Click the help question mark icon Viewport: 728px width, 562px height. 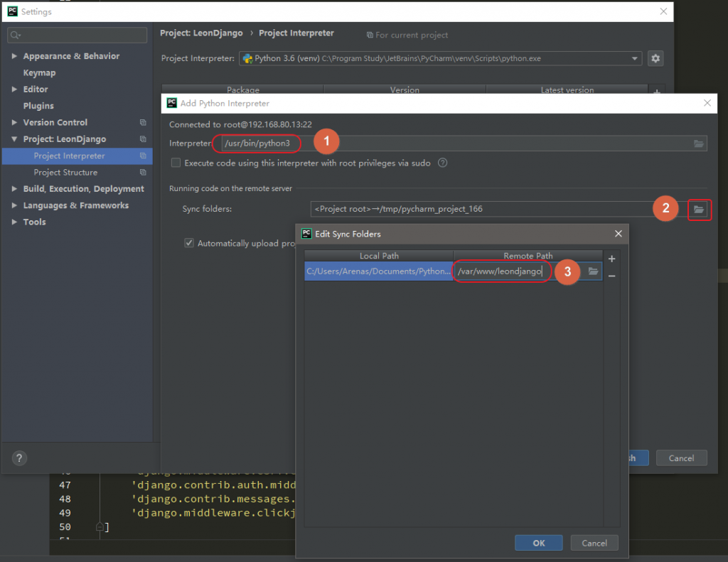pyautogui.click(x=20, y=458)
